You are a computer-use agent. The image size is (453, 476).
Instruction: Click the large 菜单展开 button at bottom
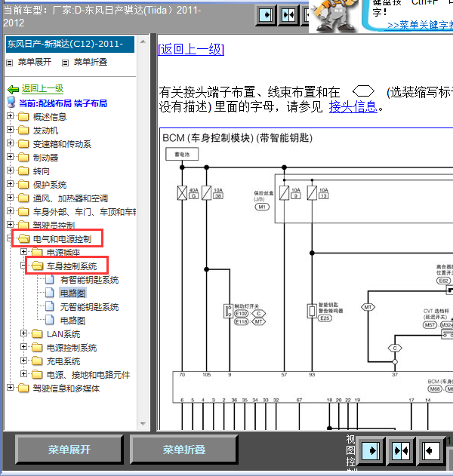[69, 450]
